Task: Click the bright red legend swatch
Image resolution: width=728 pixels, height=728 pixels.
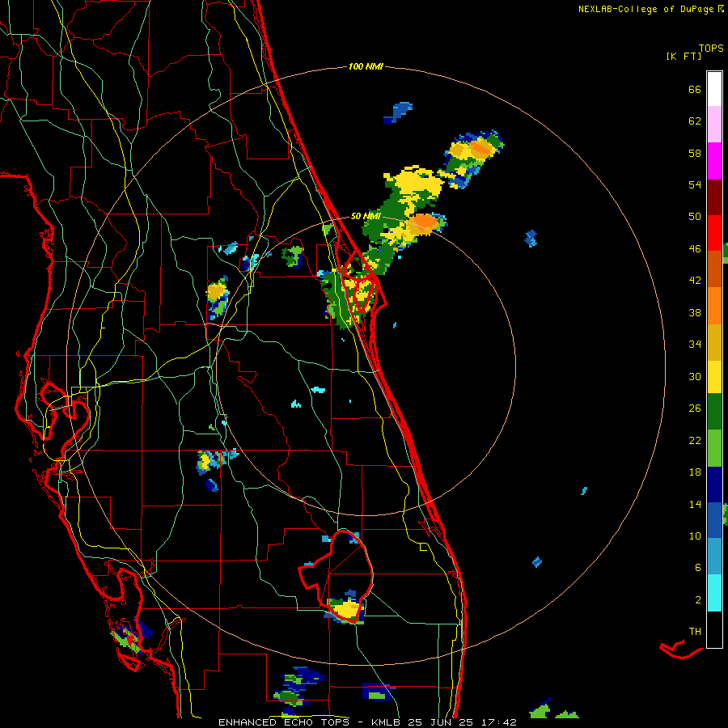Action: tap(714, 233)
